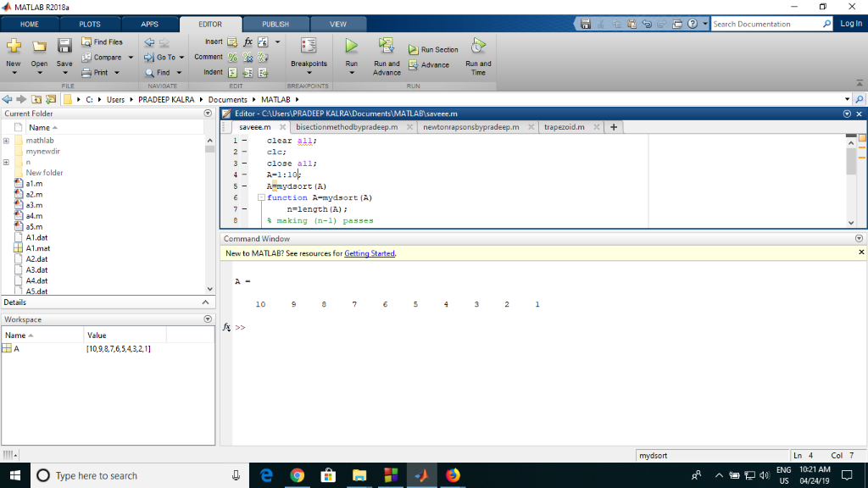Collapse the Details panel
Image resolution: width=868 pixels, height=488 pixels.
(205, 302)
